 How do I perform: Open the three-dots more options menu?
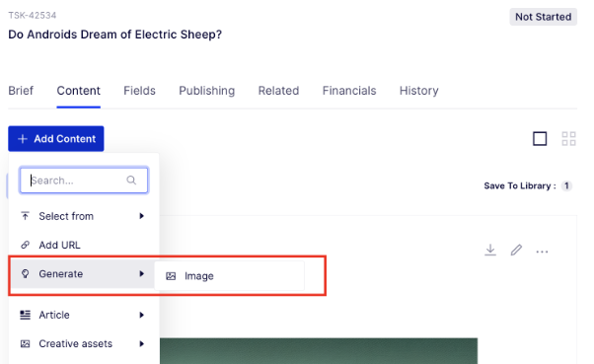tap(542, 252)
